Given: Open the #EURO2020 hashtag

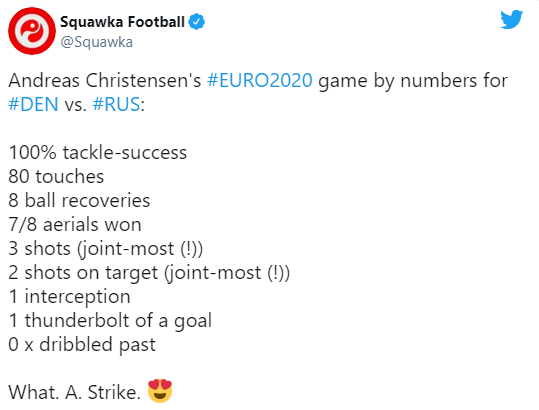Looking at the screenshot, I should tap(260, 80).
